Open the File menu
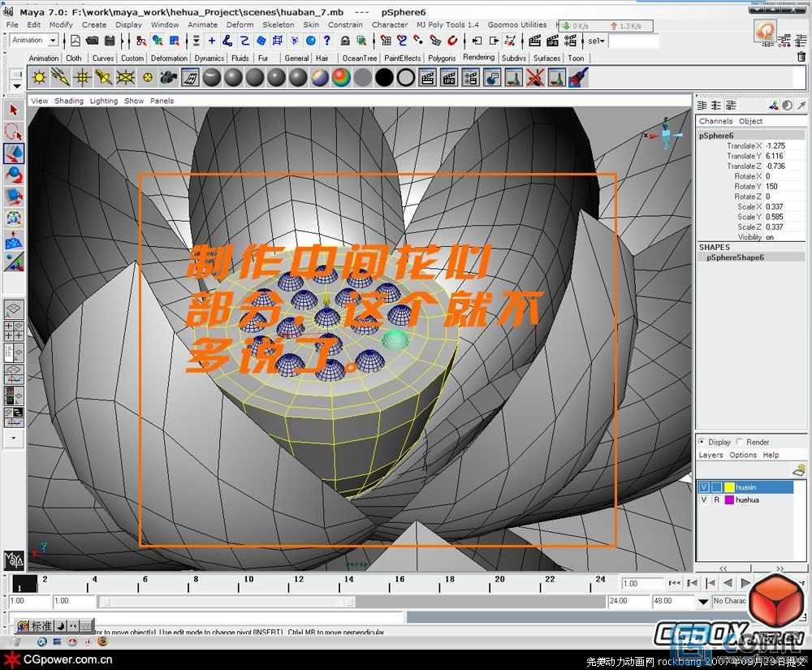The width and height of the screenshot is (812, 670). click(12, 24)
